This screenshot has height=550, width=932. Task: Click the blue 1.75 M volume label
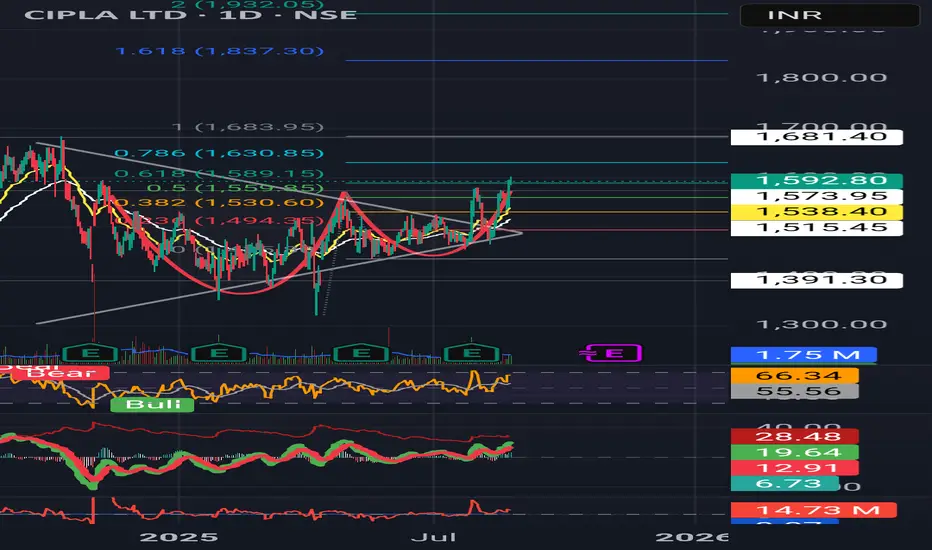[x=804, y=355]
